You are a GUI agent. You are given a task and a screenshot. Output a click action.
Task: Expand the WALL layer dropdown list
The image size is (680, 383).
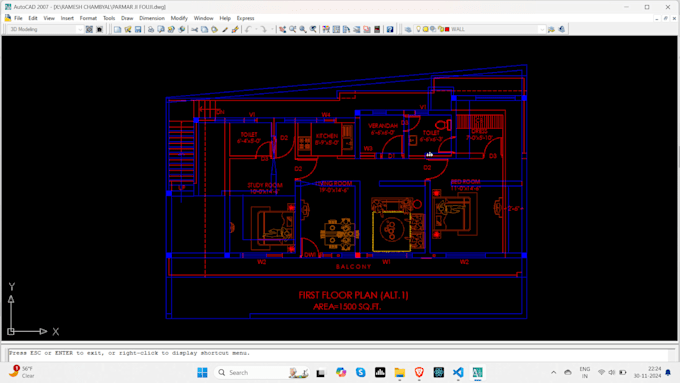click(x=542, y=29)
